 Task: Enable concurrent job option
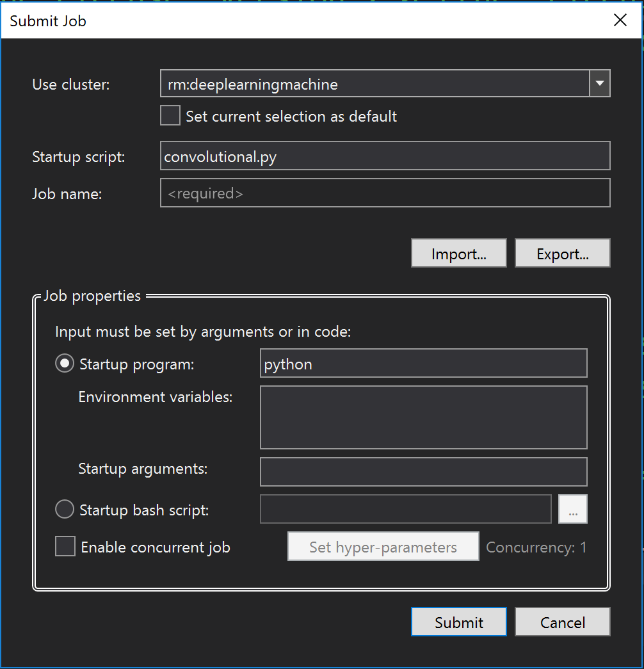(x=64, y=546)
